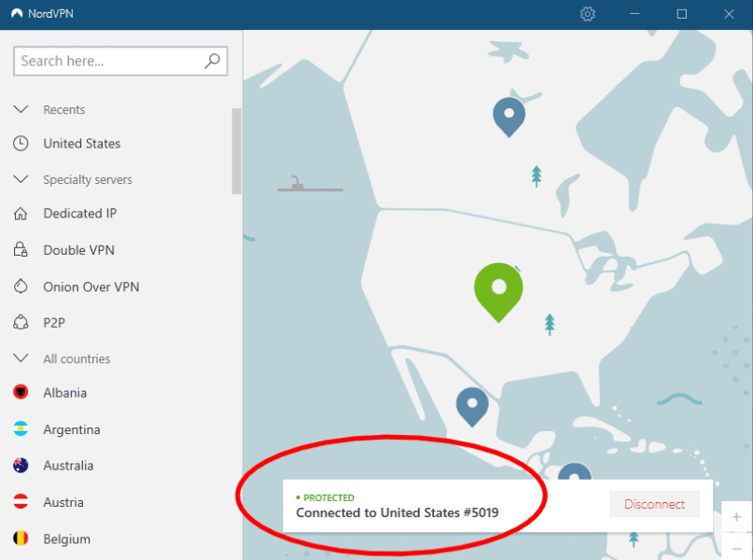Click the PROTECTED status label

tap(329, 497)
